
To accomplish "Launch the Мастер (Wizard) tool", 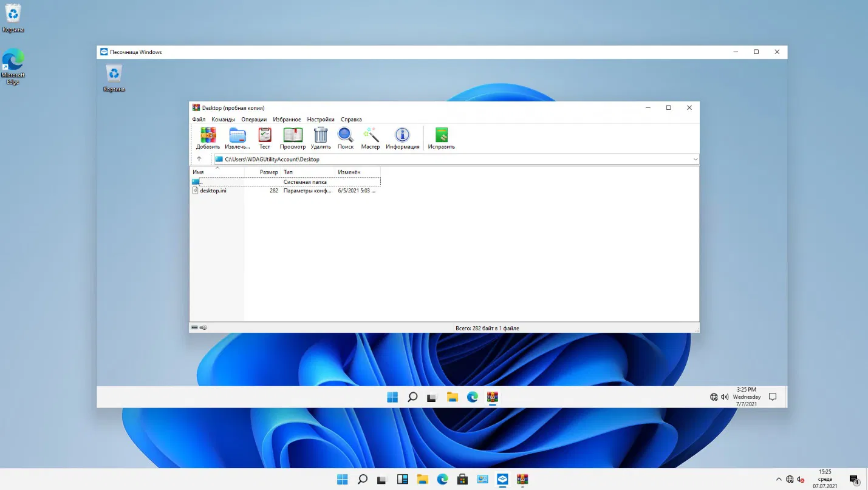I will (x=371, y=138).
